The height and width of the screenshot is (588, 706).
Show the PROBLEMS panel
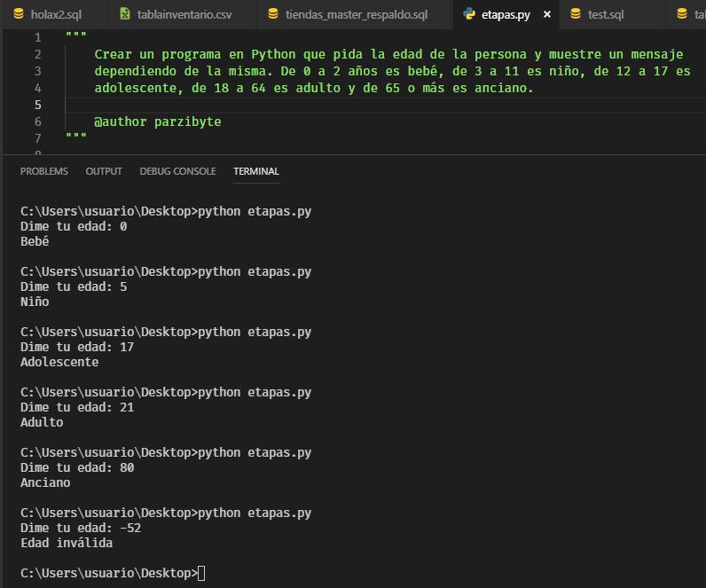coord(43,171)
